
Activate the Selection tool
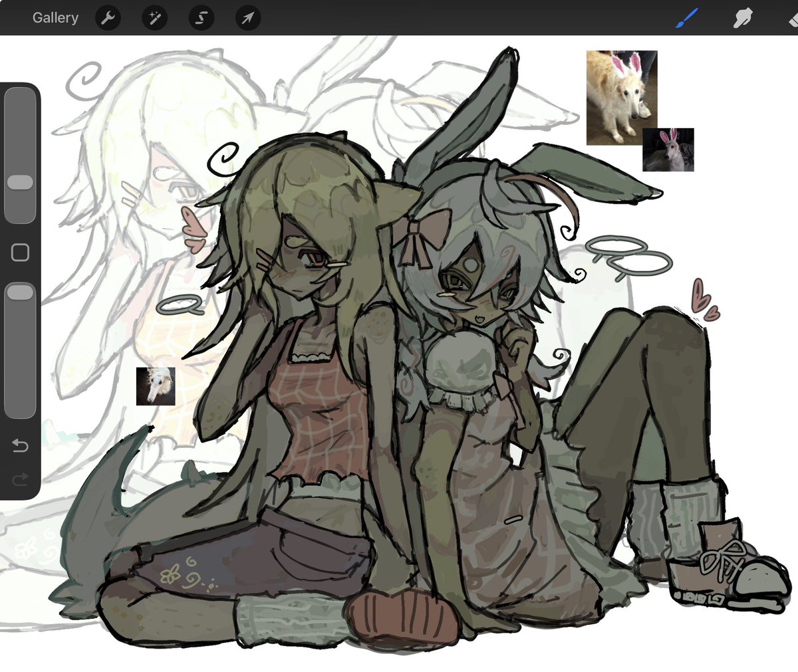pos(201,18)
